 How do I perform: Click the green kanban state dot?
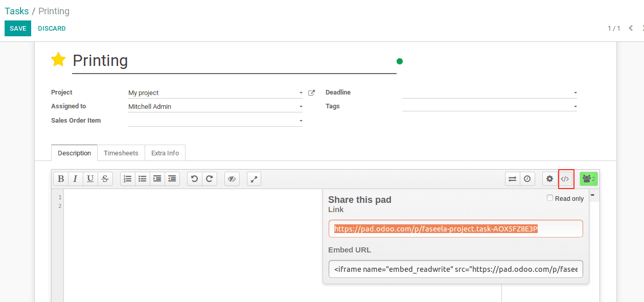coord(400,61)
